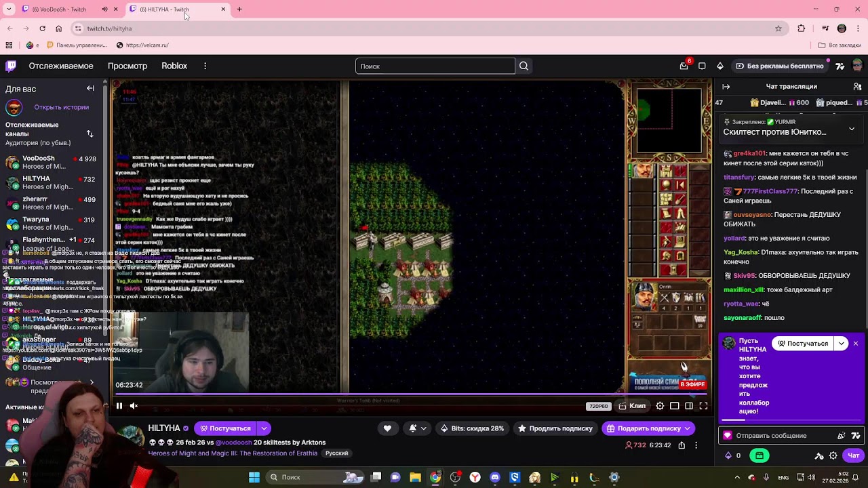Bookmark the page with the star icon
The height and width of the screenshot is (488, 868).
coord(778,28)
